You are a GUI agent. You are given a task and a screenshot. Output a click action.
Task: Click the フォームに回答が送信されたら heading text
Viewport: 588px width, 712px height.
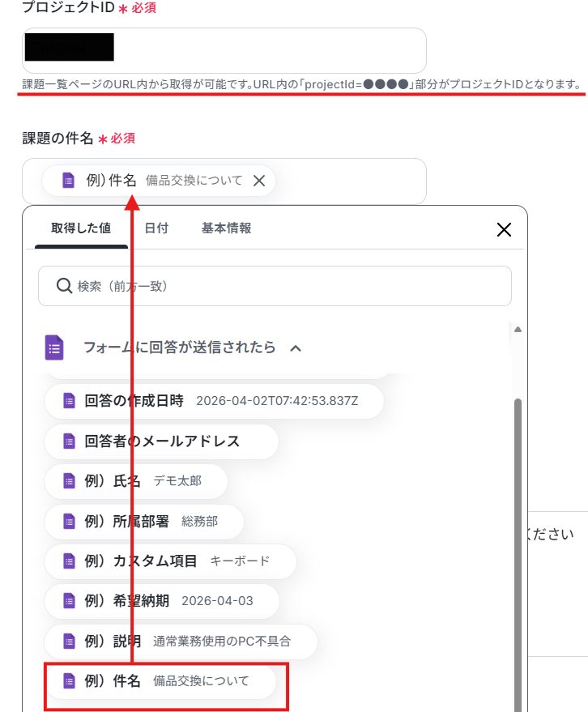(x=179, y=347)
